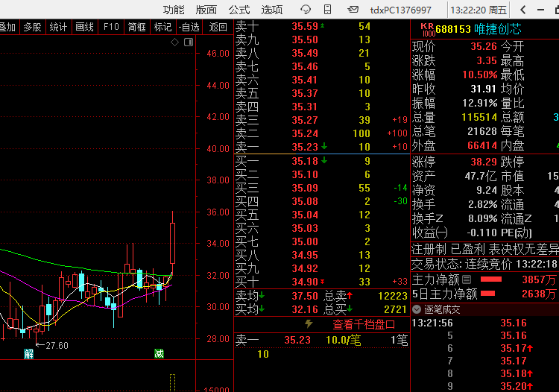Click the 统计 toolbar button
This screenshot has width=559, height=392.
pyautogui.click(x=58, y=27)
